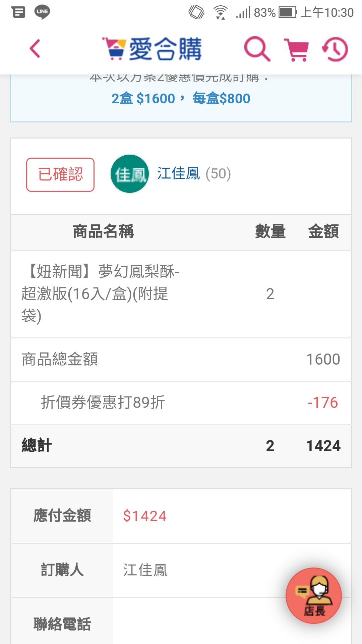Tap the 金額 column header

tap(323, 231)
